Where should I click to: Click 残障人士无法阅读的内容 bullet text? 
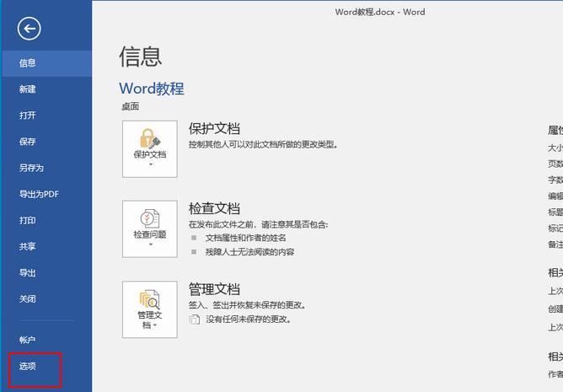point(250,252)
